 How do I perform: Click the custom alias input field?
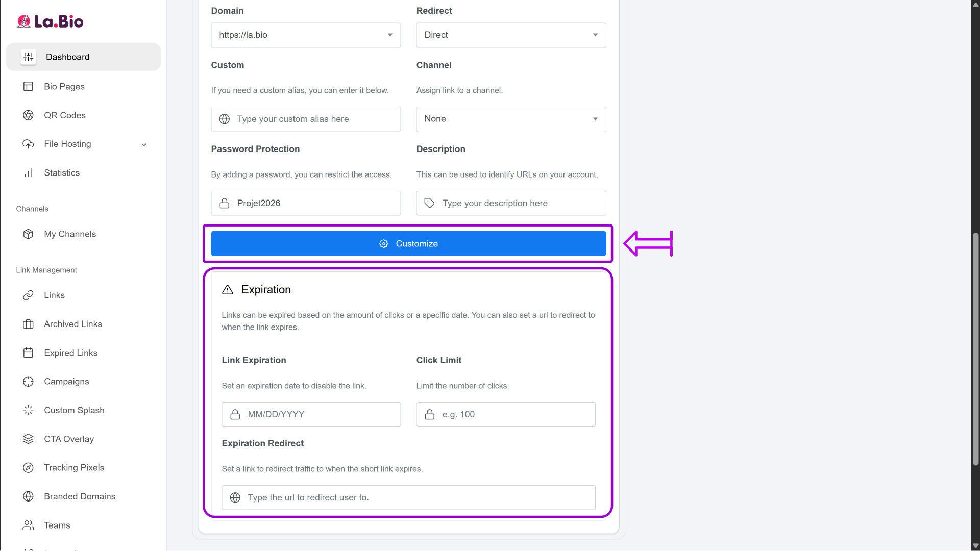[316, 119]
